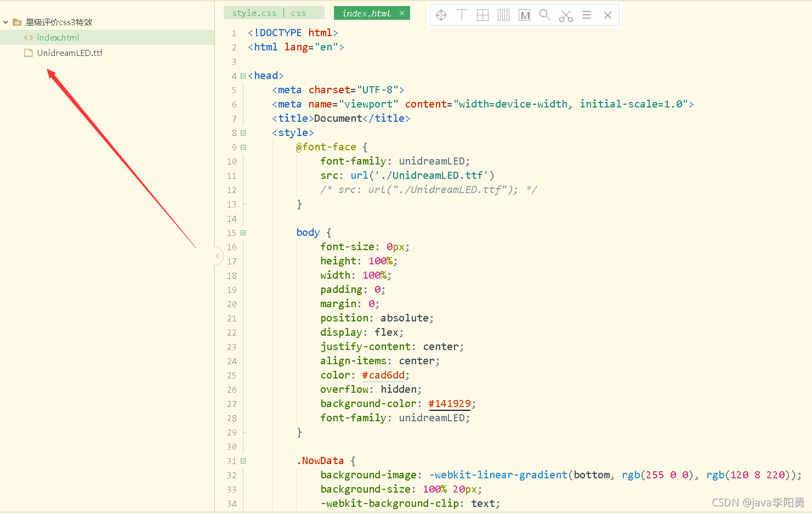The height and width of the screenshot is (514, 812).
Task: Click the scissors icon in floating toolbar
Action: 566,16
